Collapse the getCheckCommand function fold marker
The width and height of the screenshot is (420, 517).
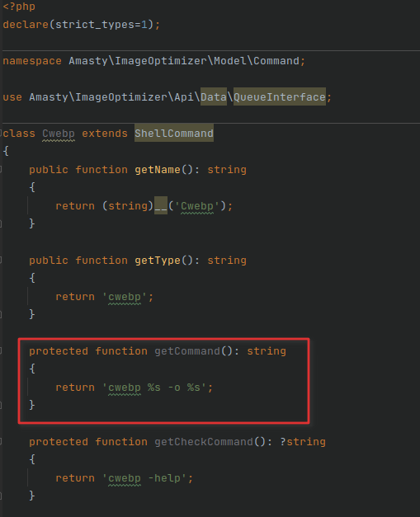[1, 441]
